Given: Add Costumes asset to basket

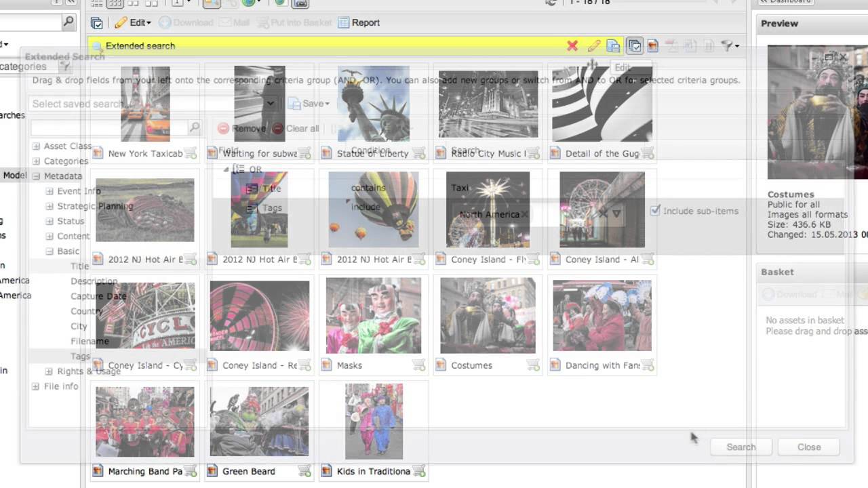Looking at the screenshot, I should (533, 365).
